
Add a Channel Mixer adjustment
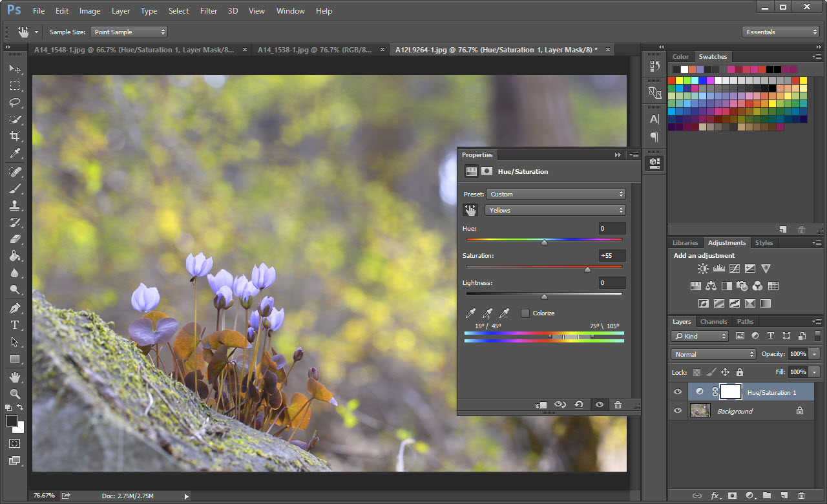pos(758,286)
